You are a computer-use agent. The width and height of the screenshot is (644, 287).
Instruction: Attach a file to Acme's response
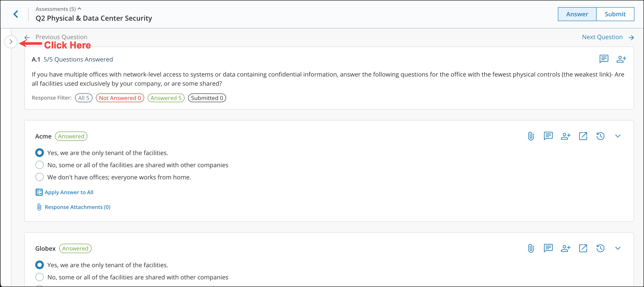point(531,136)
